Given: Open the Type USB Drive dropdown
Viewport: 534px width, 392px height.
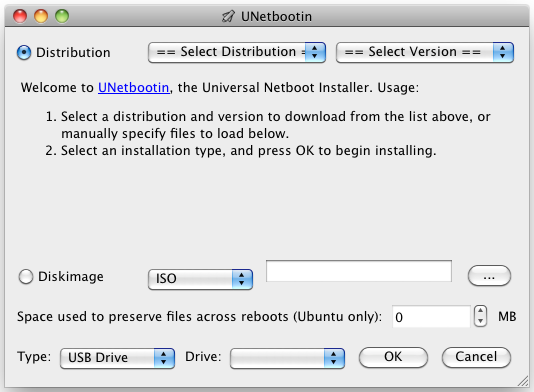Looking at the screenshot, I should tap(117, 358).
